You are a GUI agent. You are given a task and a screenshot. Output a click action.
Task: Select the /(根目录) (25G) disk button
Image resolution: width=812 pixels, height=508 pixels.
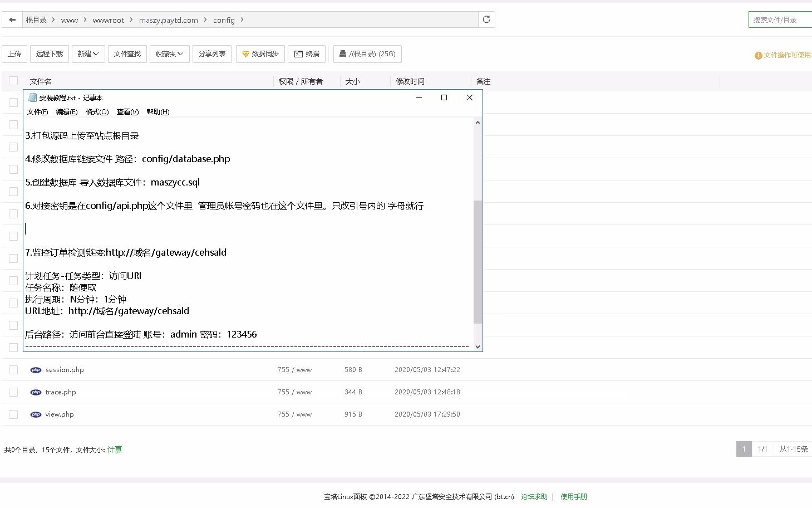[x=367, y=54]
